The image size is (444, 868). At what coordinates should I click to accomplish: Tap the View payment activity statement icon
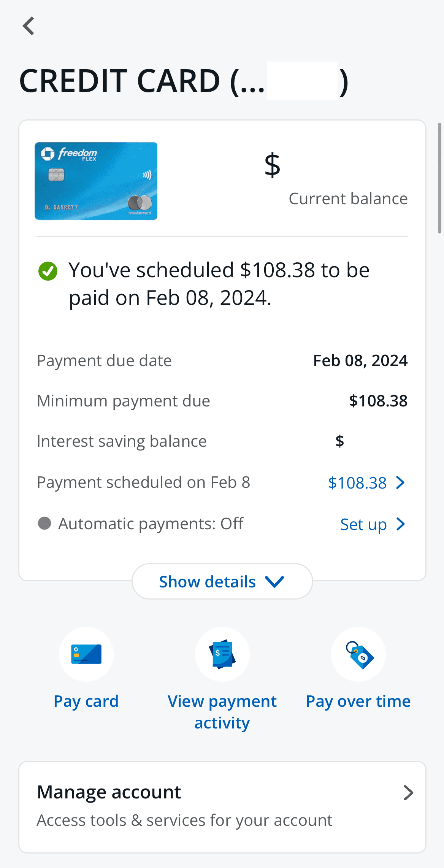(x=222, y=654)
